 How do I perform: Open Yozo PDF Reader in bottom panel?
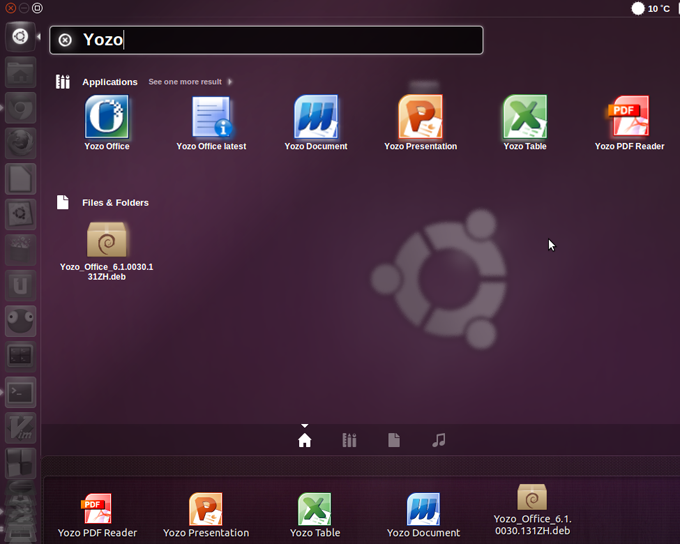[x=97, y=515]
